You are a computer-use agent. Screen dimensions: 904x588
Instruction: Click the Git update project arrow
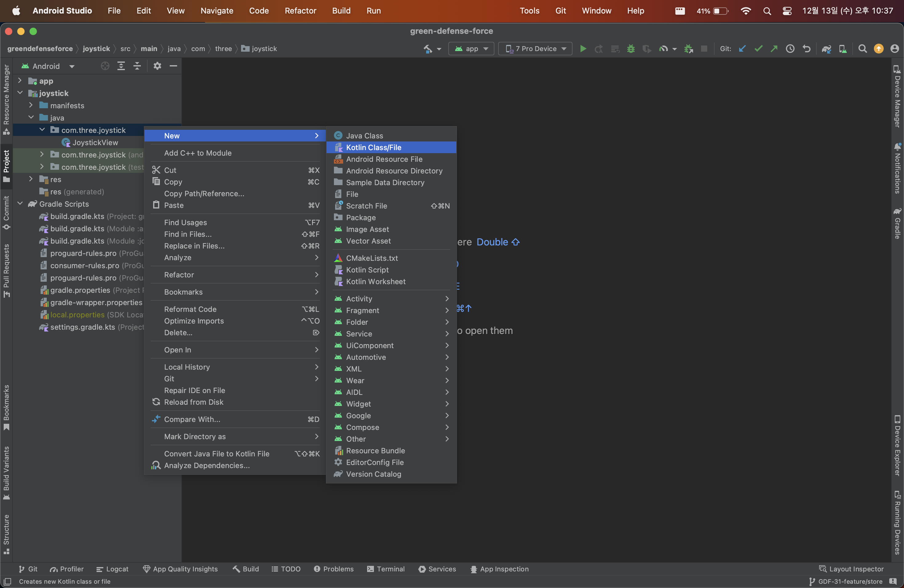(x=742, y=49)
